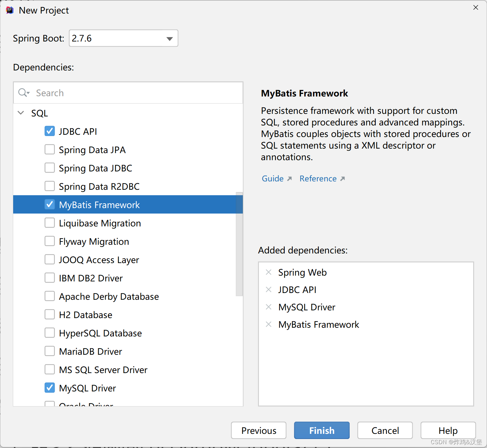The width and height of the screenshot is (487, 448).
Task: Click the search magnifier icon in dependencies
Action: (x=24, y=93)
